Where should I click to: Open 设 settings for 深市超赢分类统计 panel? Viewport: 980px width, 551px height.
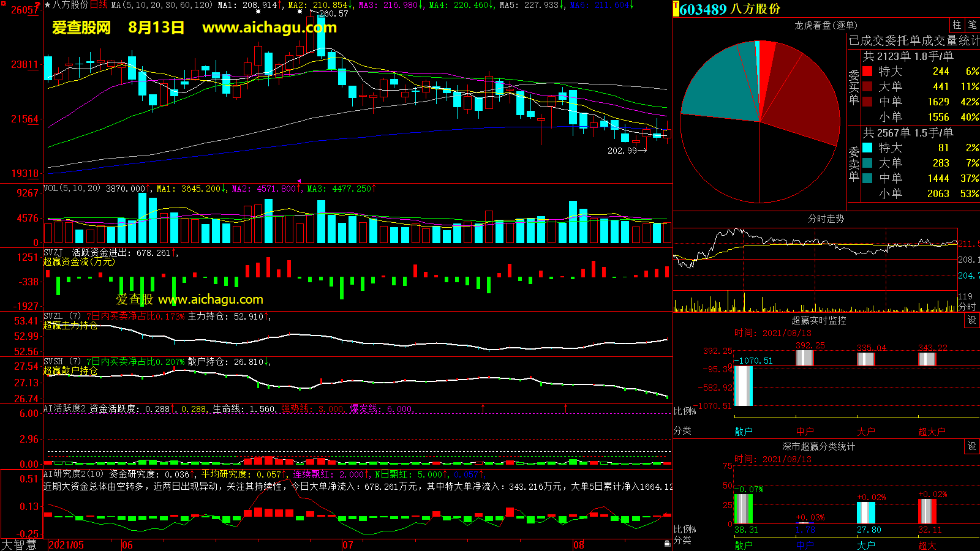tap(972, 446)
